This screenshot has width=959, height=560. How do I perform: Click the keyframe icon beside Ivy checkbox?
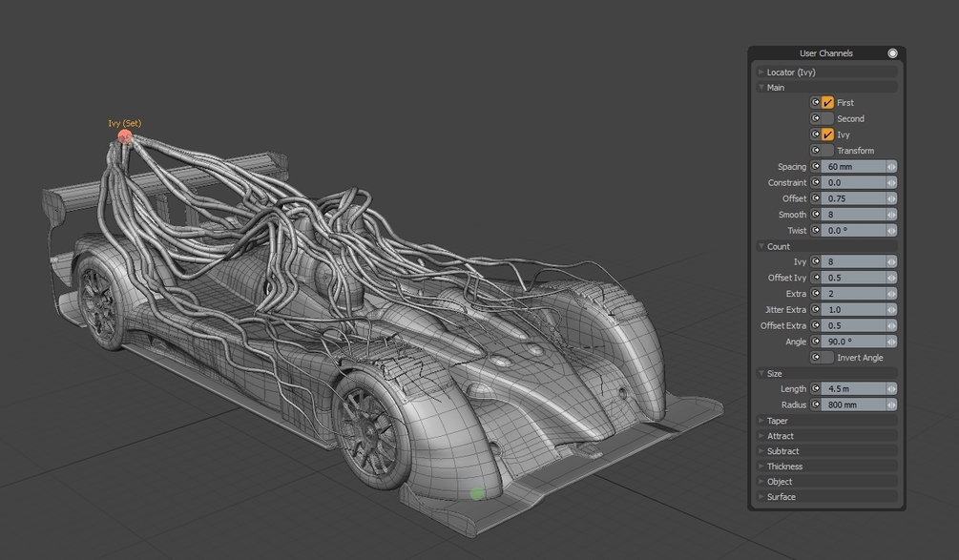815,134
